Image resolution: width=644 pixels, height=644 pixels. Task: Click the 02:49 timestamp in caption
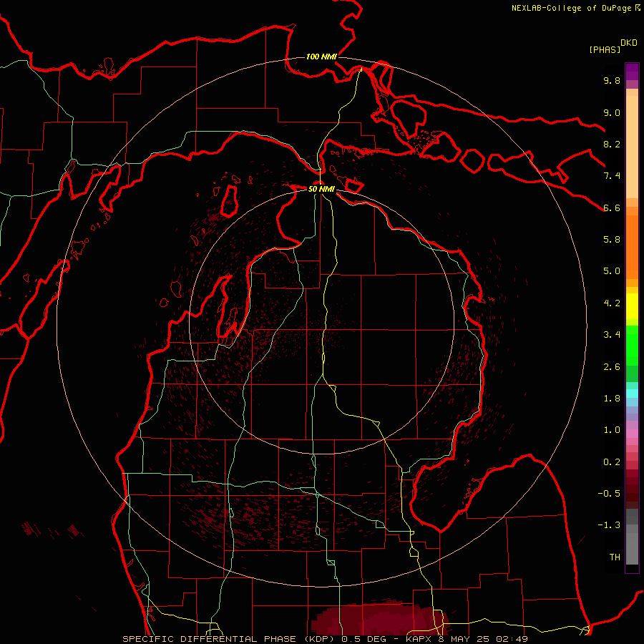[512, 639]
